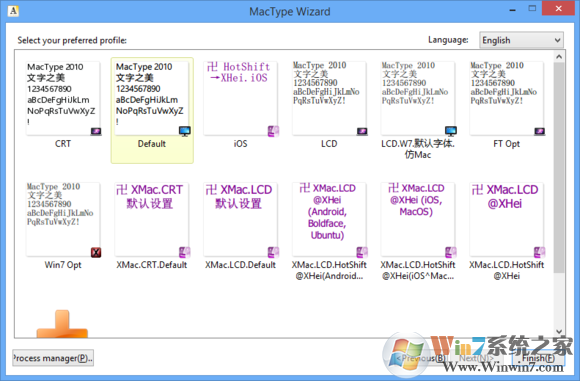This screenshot has height=381, width=580.
Task: Click purple icon on XMac.CRT.Default profile
Action: point(185,252)
